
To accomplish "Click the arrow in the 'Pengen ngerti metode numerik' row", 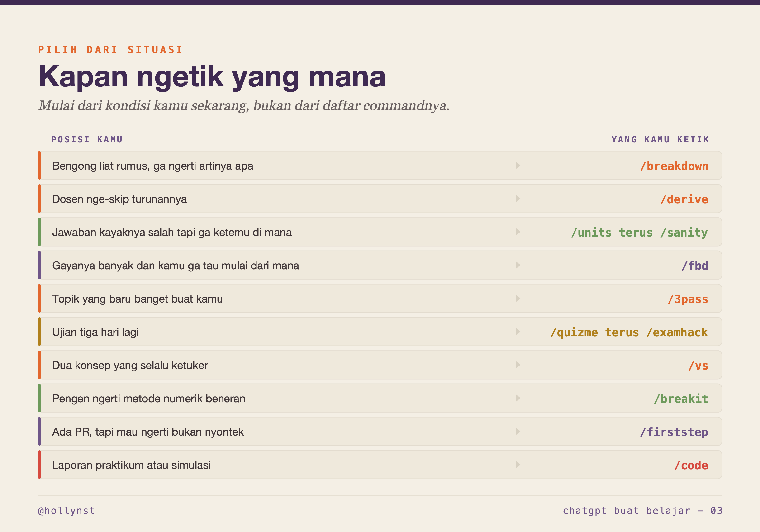I will point(518,398).
